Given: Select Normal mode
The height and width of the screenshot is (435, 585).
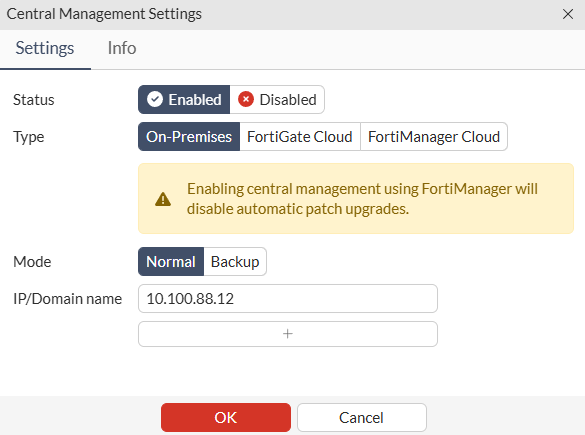Looking at the screenshot, I should pyautogui.click(x=171, y=262).
